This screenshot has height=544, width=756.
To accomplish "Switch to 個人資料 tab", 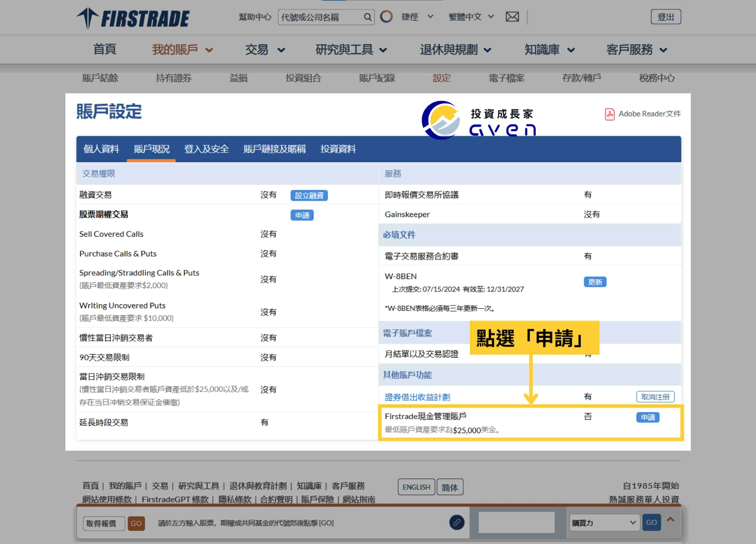I will 101,149.
